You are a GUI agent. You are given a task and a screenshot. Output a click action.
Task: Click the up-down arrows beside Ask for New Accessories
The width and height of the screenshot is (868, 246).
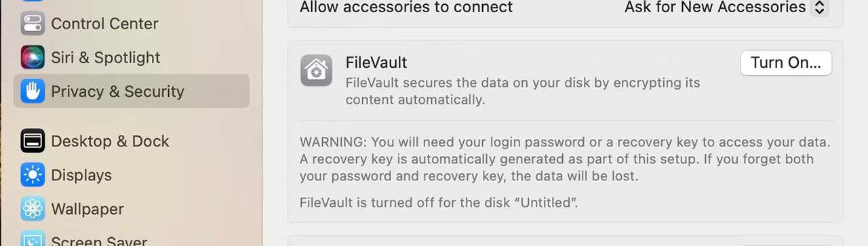tap(820, 7)
